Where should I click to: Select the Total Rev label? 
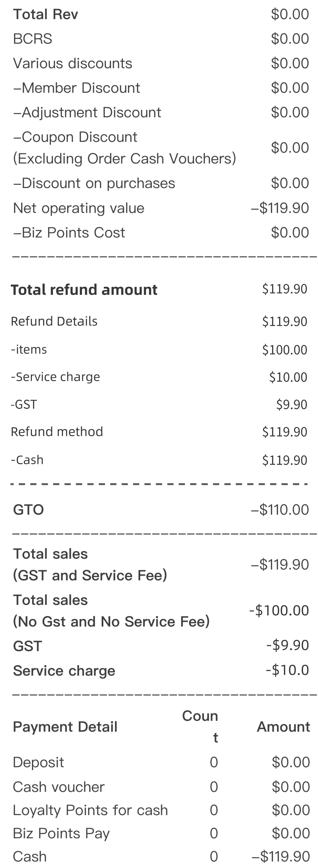tap(46, 14)
